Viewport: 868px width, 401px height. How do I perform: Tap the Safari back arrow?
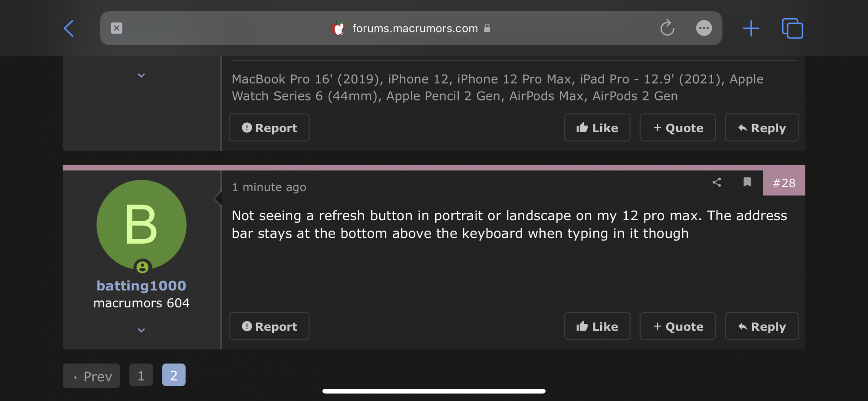point(69,29)
